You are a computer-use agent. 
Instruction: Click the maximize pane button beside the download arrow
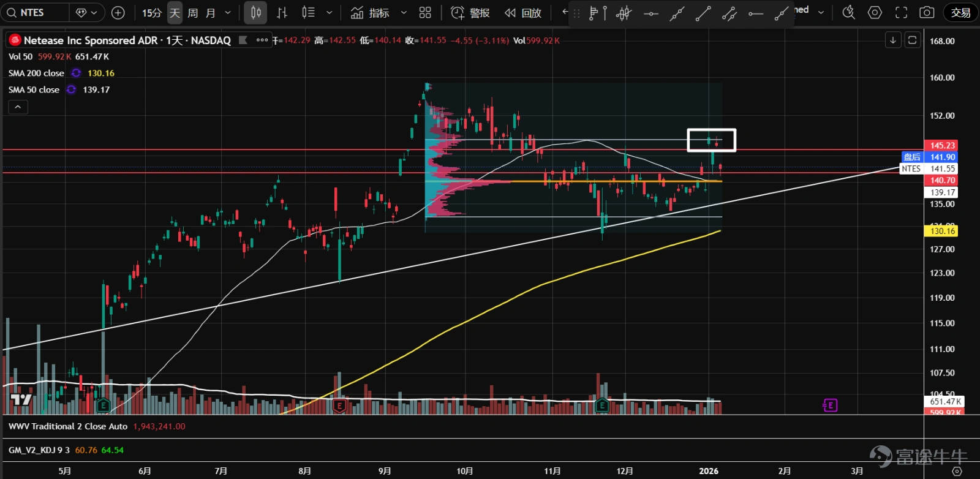click(x=912, y=40)
